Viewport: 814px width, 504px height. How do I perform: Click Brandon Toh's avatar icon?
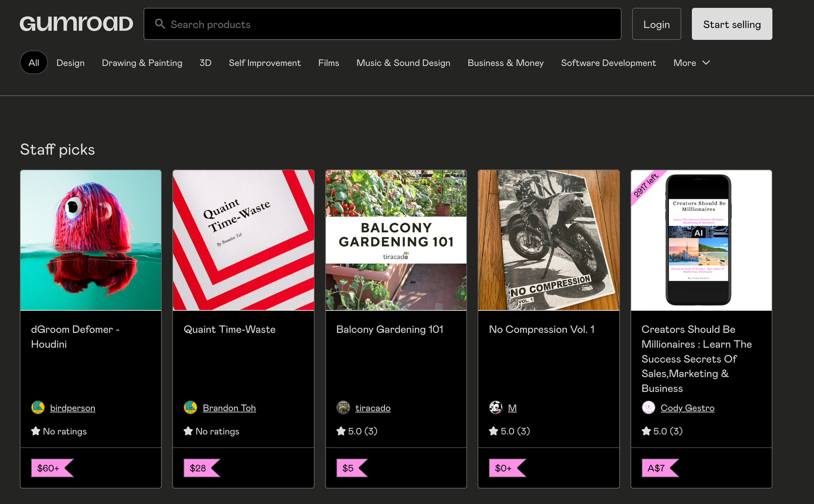190,408
